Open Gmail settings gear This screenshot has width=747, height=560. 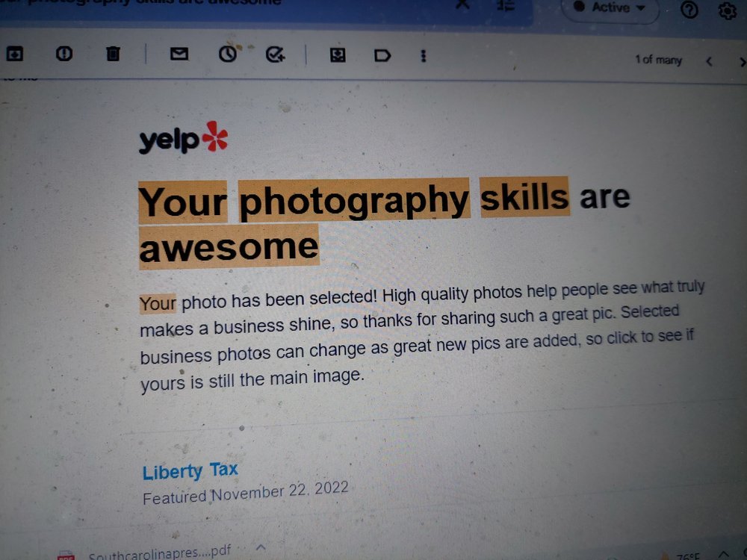click(x=728, y=10)
